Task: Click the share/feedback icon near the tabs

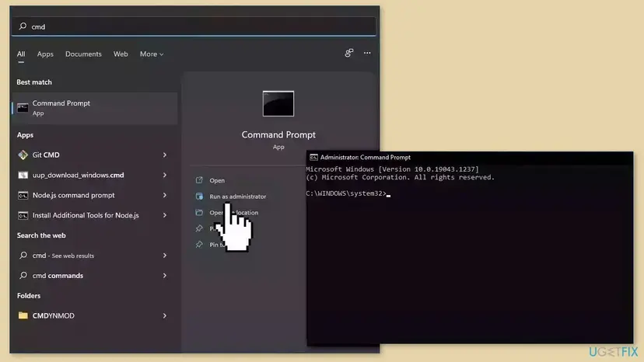Action: point(349,53)
